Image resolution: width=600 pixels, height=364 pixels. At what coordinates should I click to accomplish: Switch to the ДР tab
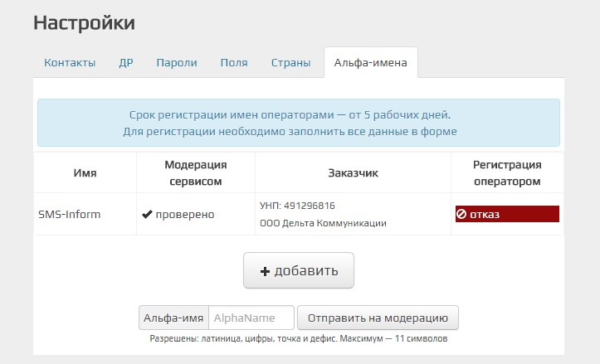click(x=126, y=63)
